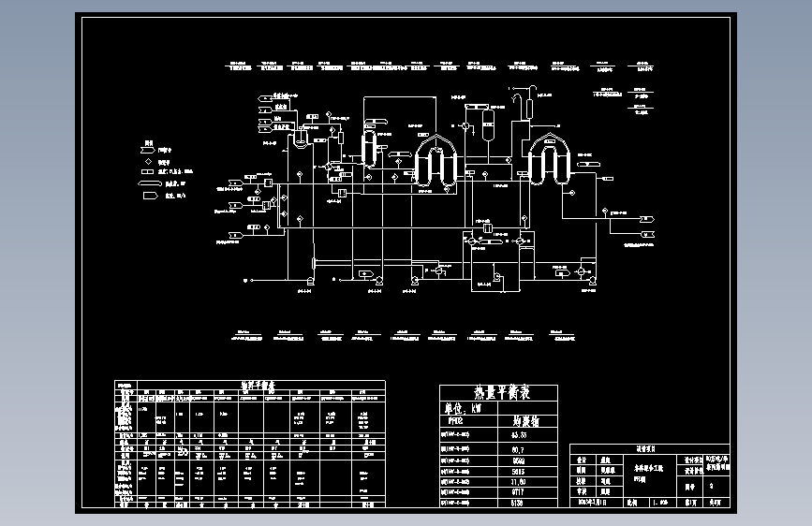Screen dimensions: 812x526
Task: Select the vertical drum vessel between the two arched reactors
Action: 488,124
